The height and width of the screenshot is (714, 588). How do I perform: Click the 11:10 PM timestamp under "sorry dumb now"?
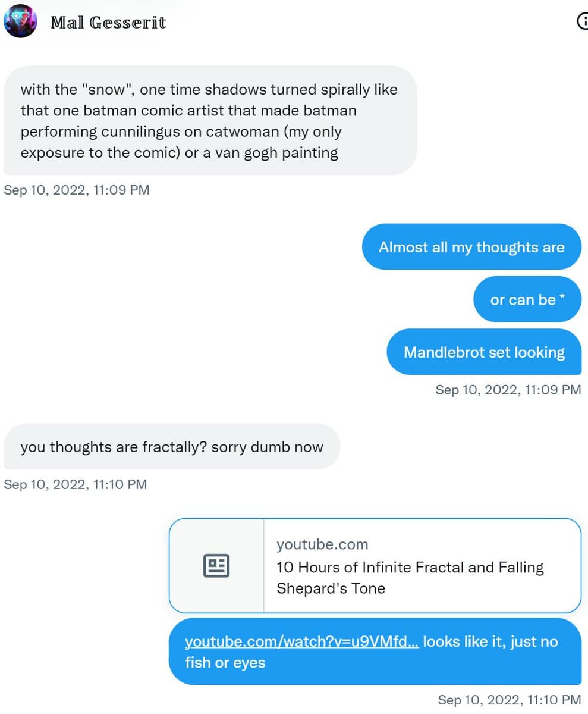click(x=75, y=484)
